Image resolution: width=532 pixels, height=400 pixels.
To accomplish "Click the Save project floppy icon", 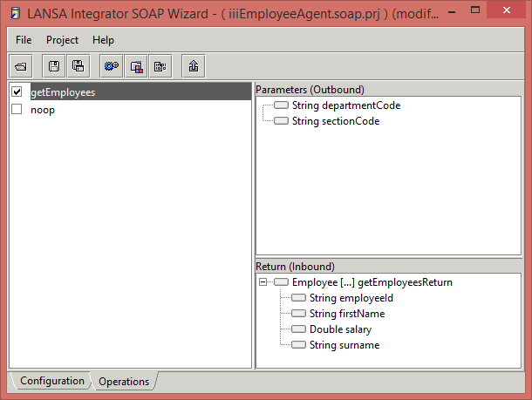I will point(53,66).
